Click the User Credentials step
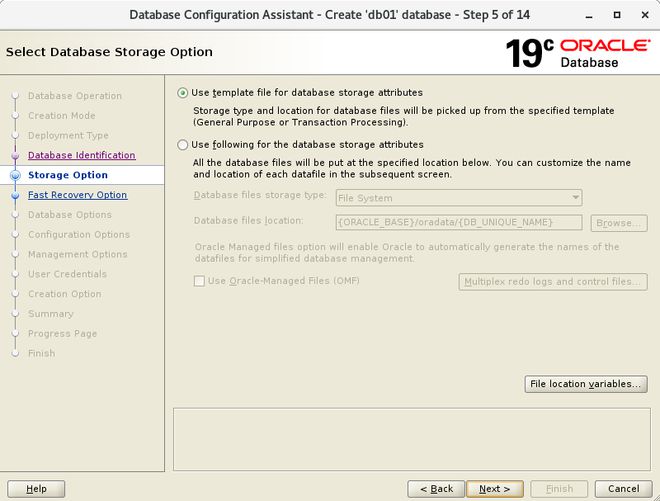Screen dimensions: 660x501 [x=67, y=274]
